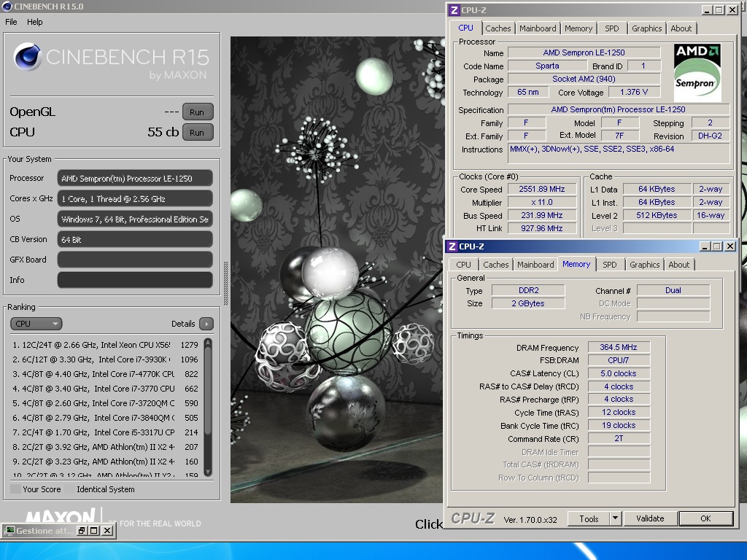Click the panel splitter handle beside render
The image size is (747, 560).
[x=226, y=283]
